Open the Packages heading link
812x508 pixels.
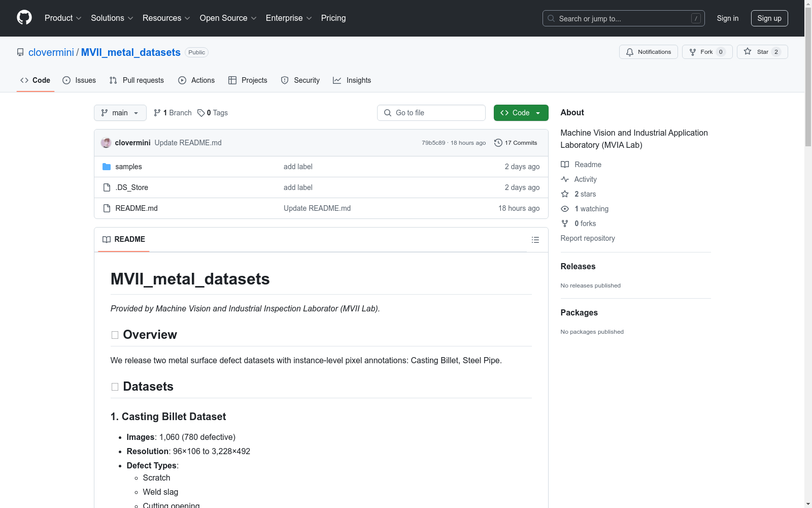579,312
